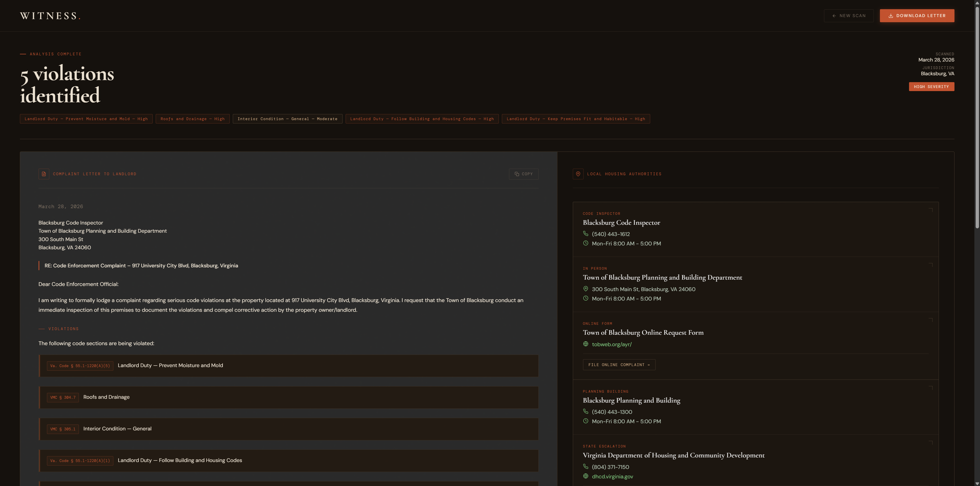This screenshot has width=980, height=486.
Task: Click globe icon next to dhcd.virginia.gov
Action: tap(586, 476)
